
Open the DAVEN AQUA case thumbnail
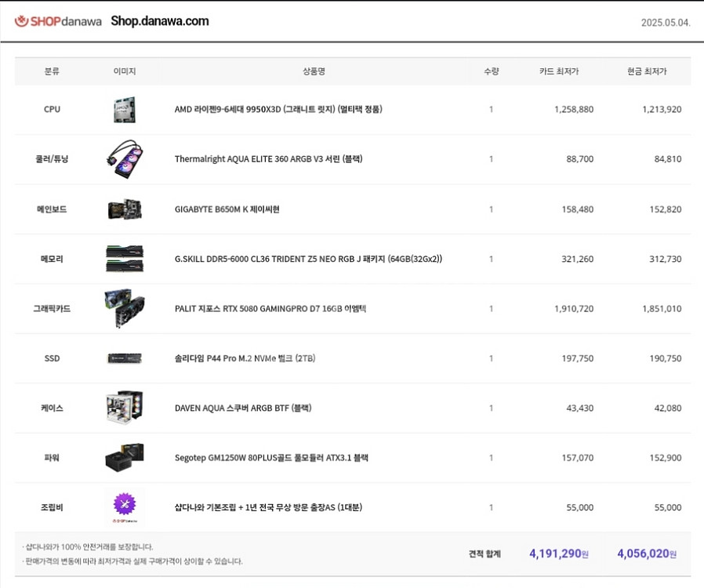click(x=125, y=408)
